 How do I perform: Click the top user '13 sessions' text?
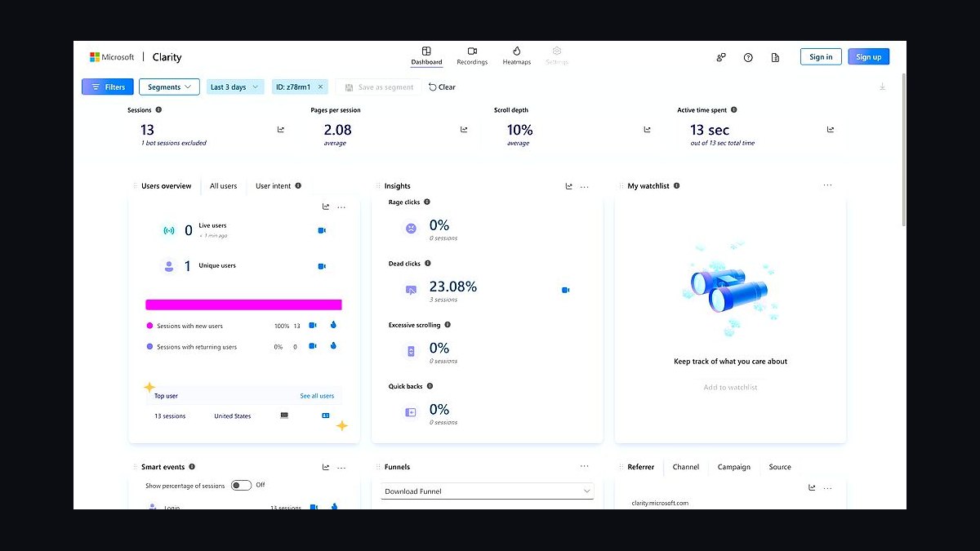click(x=170, y=416)
